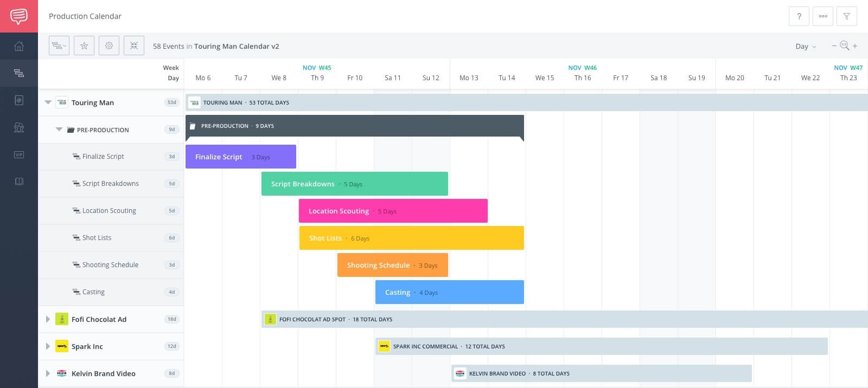Click the 9d badge on PRE-PRODUCTION

tap(172, 130)
